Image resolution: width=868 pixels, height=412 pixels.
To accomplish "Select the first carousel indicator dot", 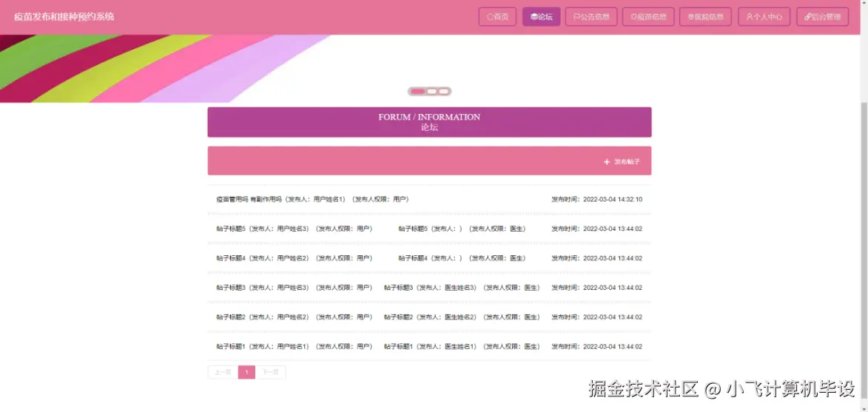I will click(418, 91).
